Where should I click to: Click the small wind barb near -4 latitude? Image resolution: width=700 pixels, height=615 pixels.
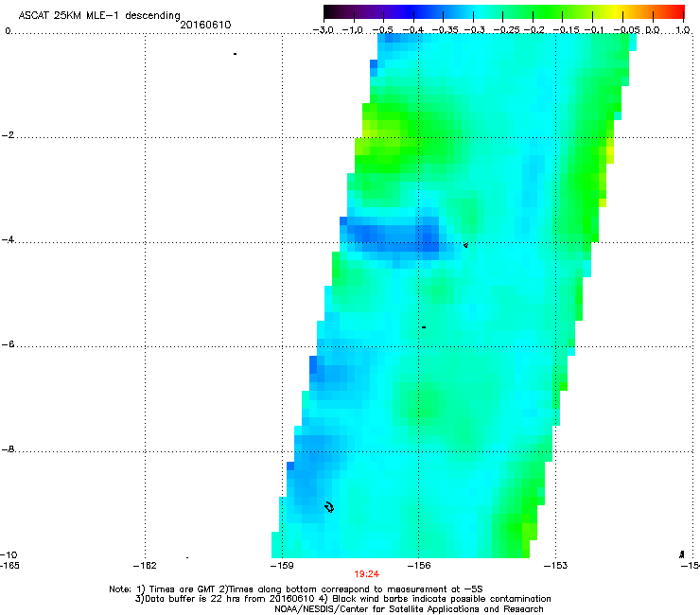pyautogui.click(x=465, y=245)
